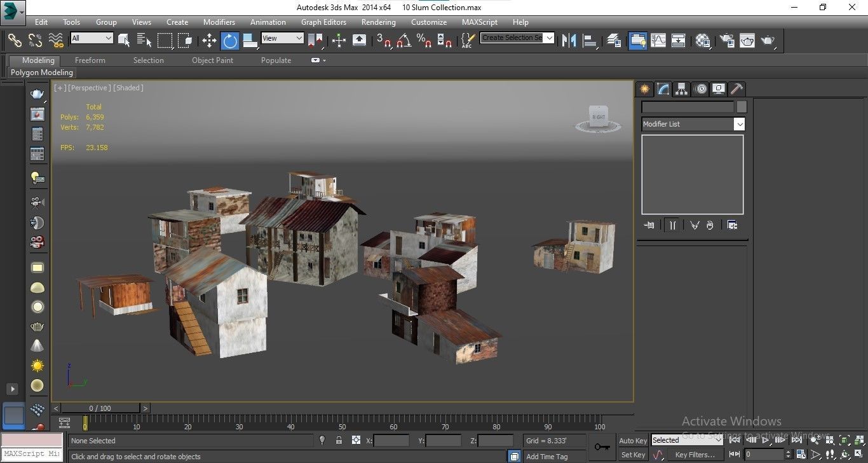
Task: Click the time slider showing 0 / 100
Action: tap(100, 408)
